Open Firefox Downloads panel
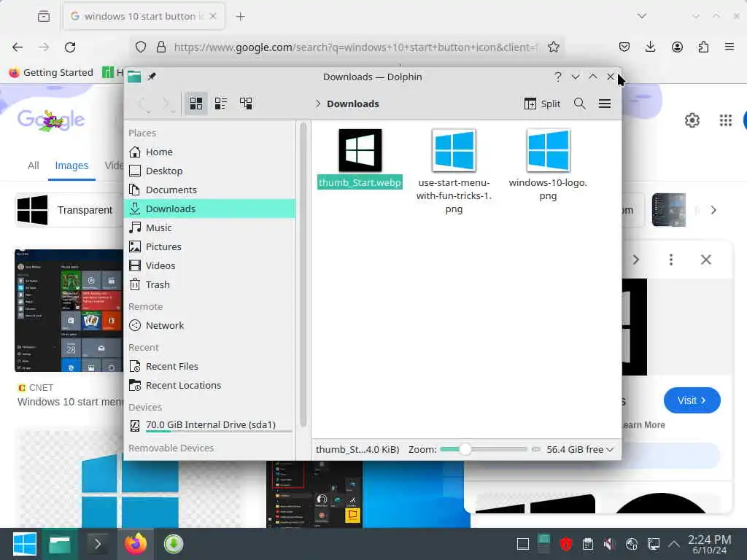Image resolution: width=747 pixels, height=560 pixels. click(650, 47)
